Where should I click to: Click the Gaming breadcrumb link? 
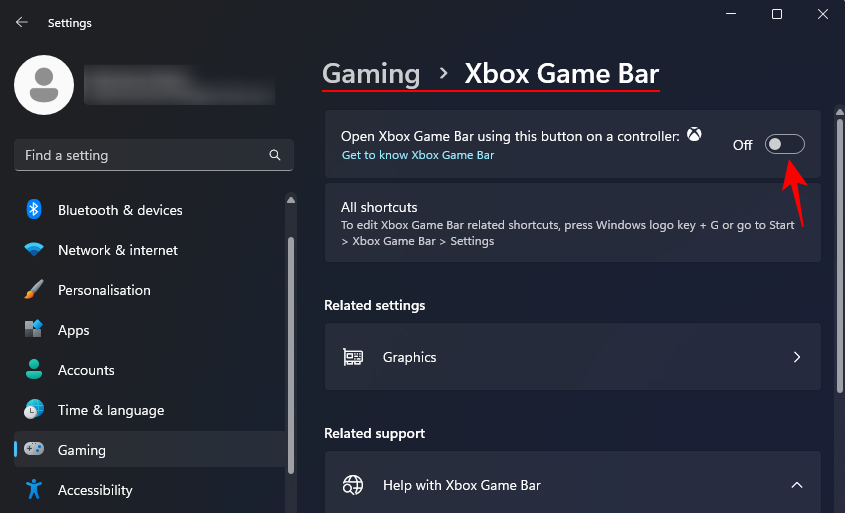tap(371, 74)
